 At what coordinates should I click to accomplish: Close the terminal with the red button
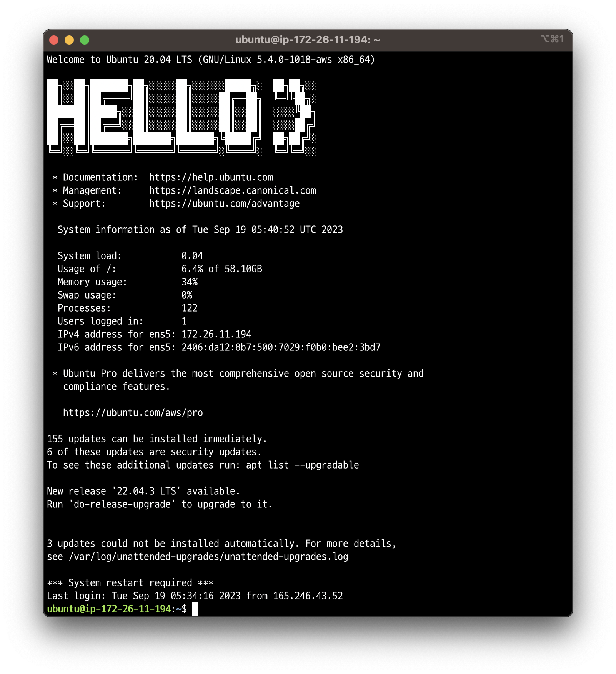pyautogui.click(x=54, y=40)
